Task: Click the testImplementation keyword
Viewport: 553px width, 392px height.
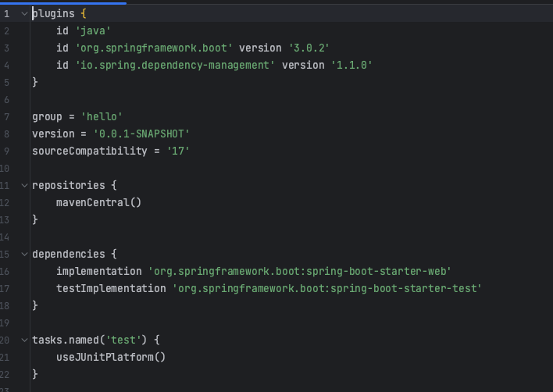Action: point(111,289)
